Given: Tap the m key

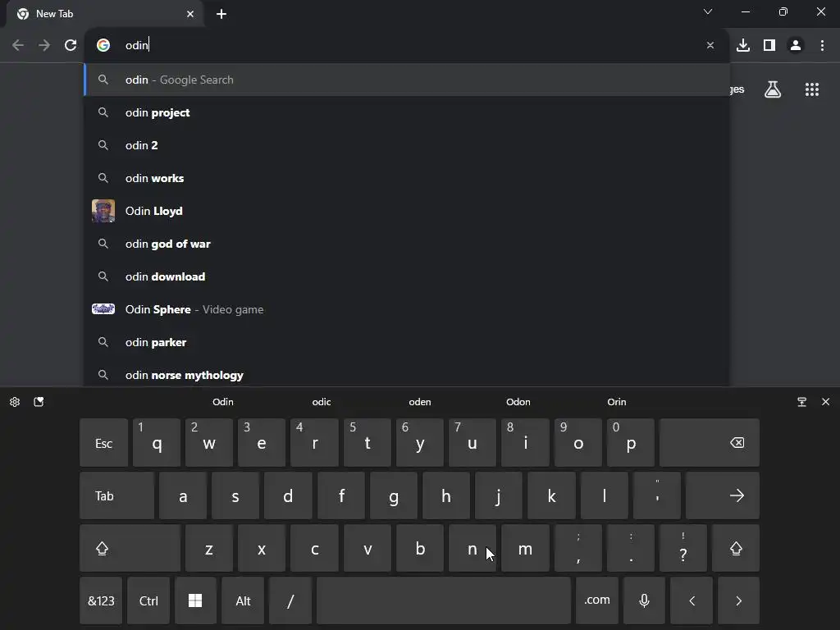Looking at the screenshot, I should pos(525,548).
